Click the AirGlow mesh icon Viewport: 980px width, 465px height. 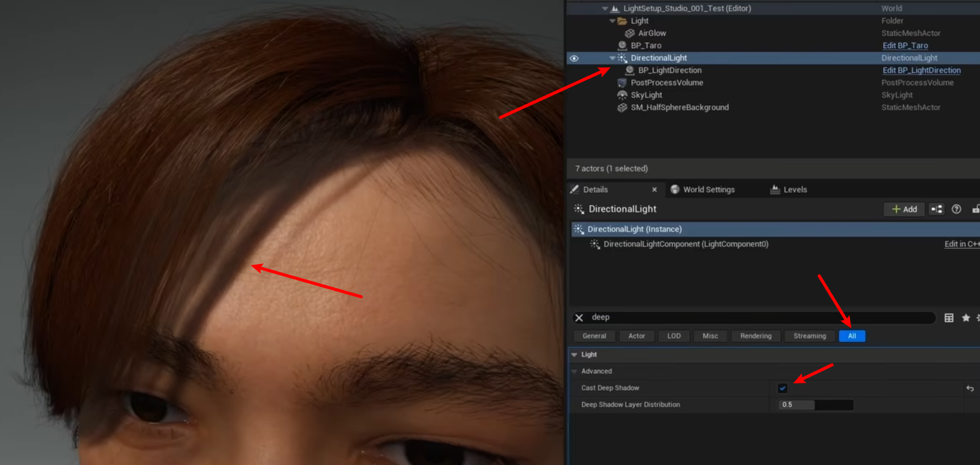630,33
